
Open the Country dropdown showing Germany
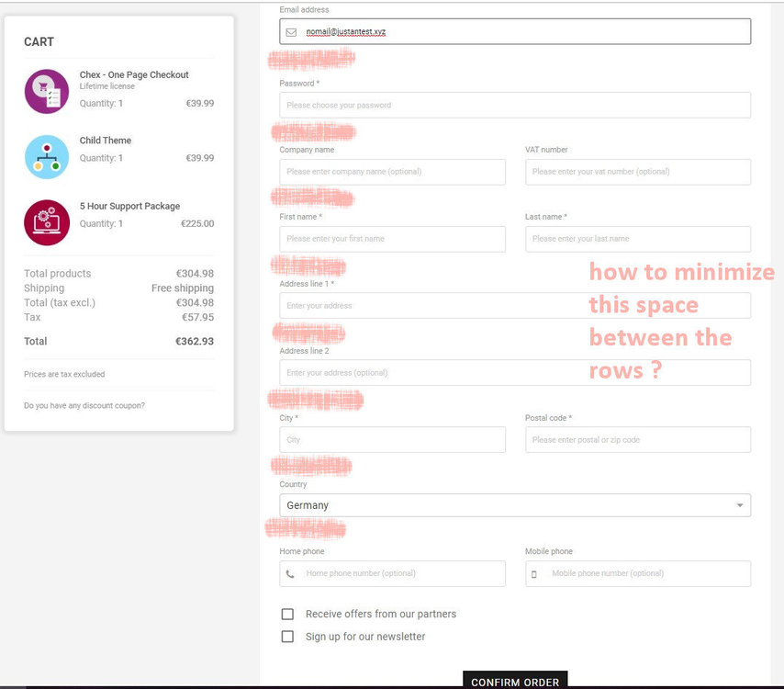(x=514, y=505)
